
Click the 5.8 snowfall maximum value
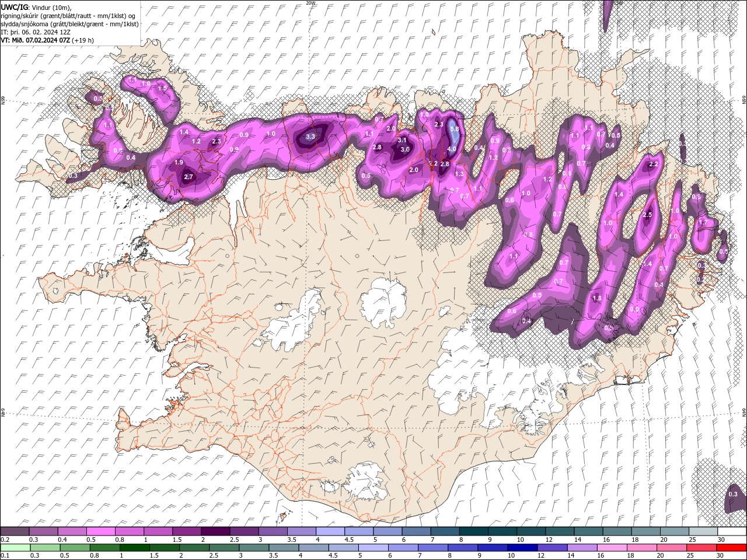tap(455, 129)
